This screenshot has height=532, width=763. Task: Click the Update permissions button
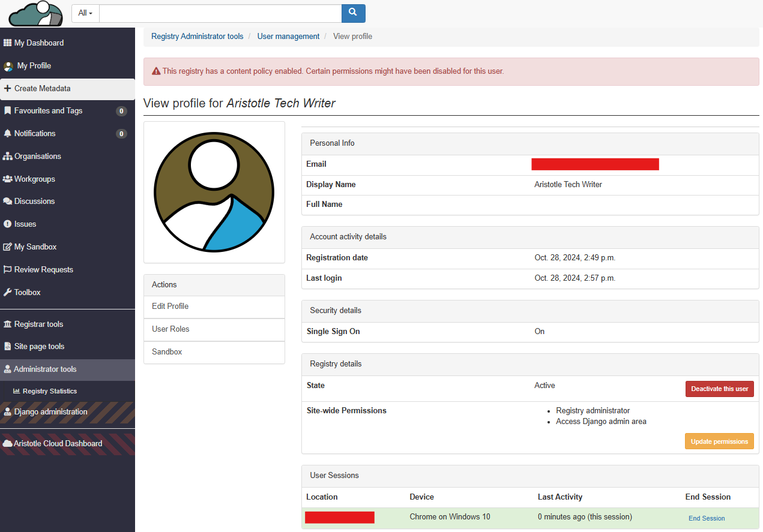pos(719,441)
